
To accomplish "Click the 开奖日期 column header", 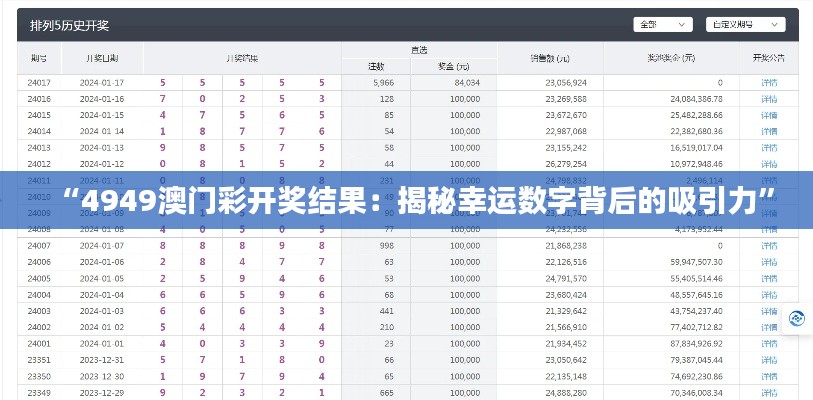I will click(x=103, y=57).
